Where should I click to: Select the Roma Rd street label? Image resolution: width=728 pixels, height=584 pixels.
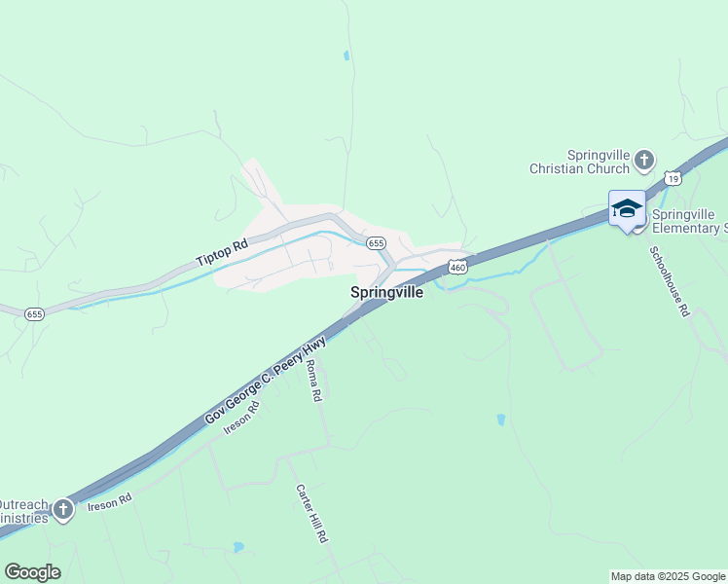click(313, 381)
